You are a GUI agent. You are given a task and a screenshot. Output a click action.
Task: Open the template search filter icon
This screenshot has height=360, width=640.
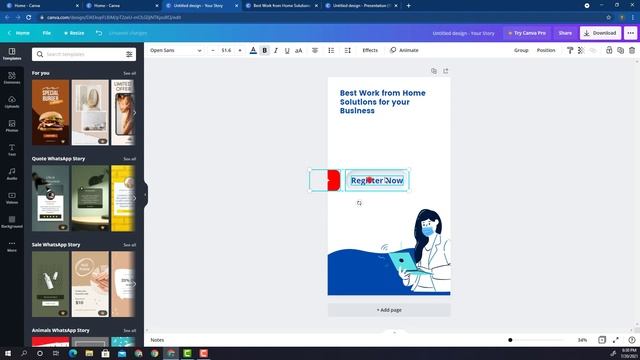[x=129, y=54]
